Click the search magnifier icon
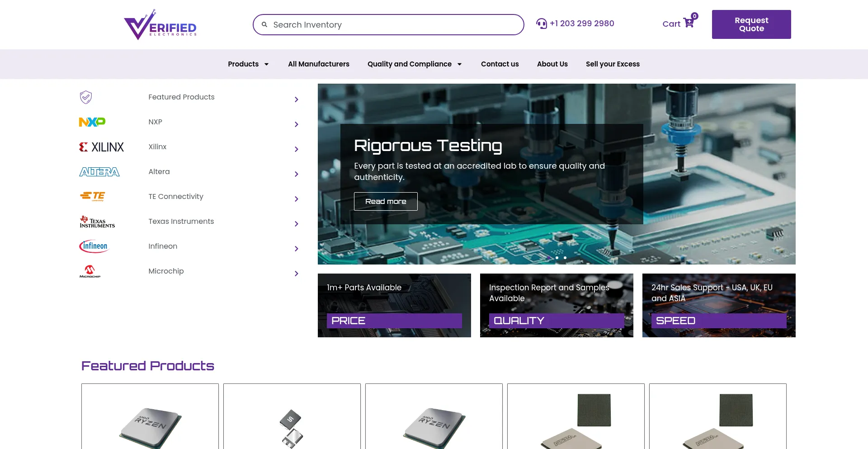This screenshot has width=868, height=449. pos(264,24)
